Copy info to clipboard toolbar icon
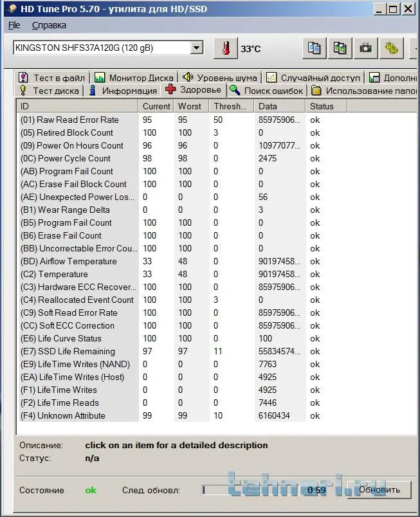This screenshot has width=420, height=517. [x=314, y=48]
